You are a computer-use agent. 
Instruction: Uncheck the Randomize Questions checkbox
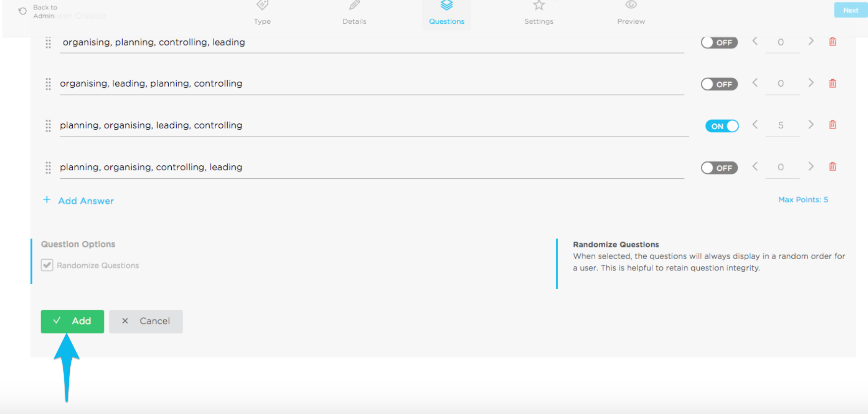[47, 265]
